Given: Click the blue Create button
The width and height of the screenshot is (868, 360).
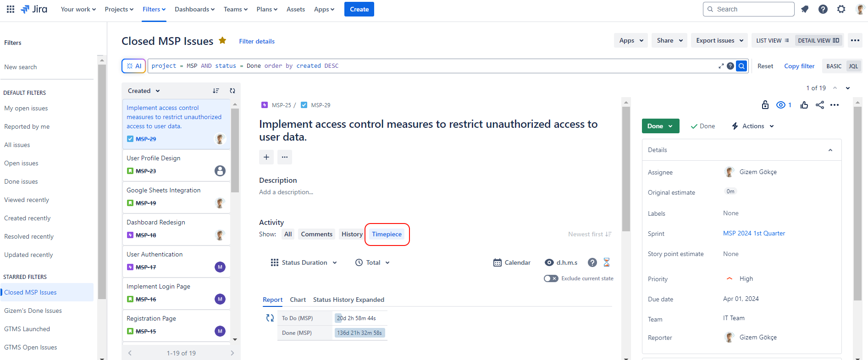Looking at the screenshot, I should pyautogui.click(x=359, y=9).
